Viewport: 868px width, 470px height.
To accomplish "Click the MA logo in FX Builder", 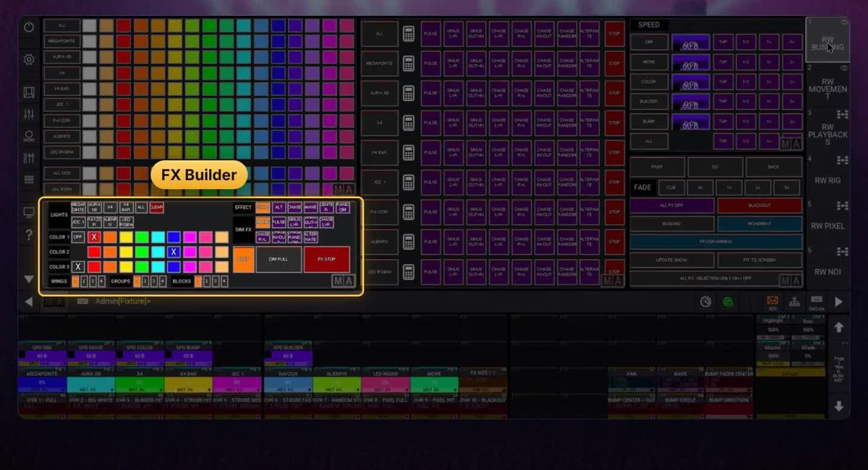I will coord(344,281).
